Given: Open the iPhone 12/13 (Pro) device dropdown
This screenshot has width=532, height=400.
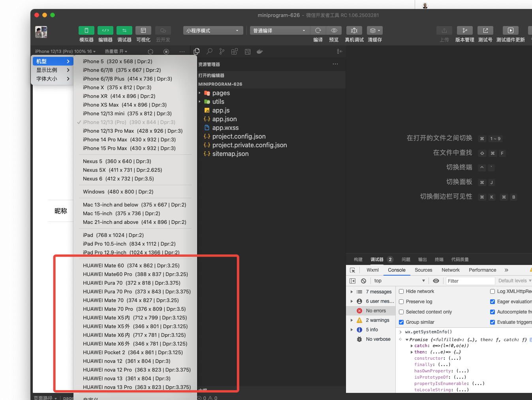Looking at the screenshot, I should [65, 51].
